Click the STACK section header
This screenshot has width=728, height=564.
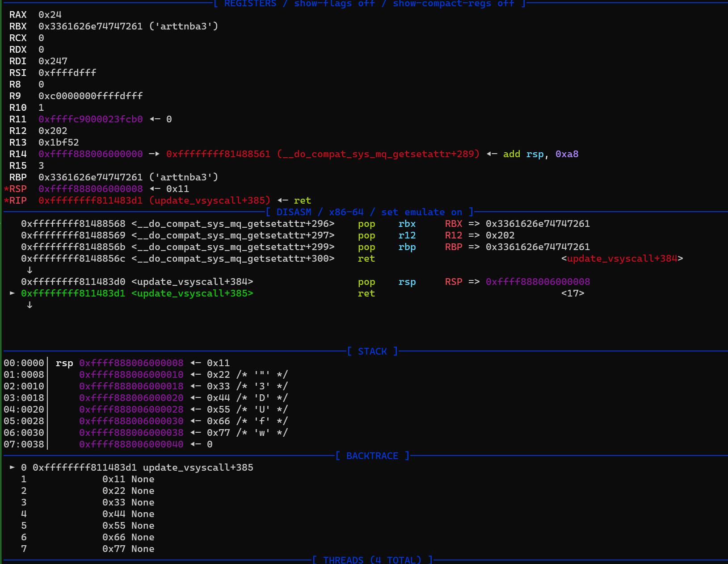pos(373,351)
